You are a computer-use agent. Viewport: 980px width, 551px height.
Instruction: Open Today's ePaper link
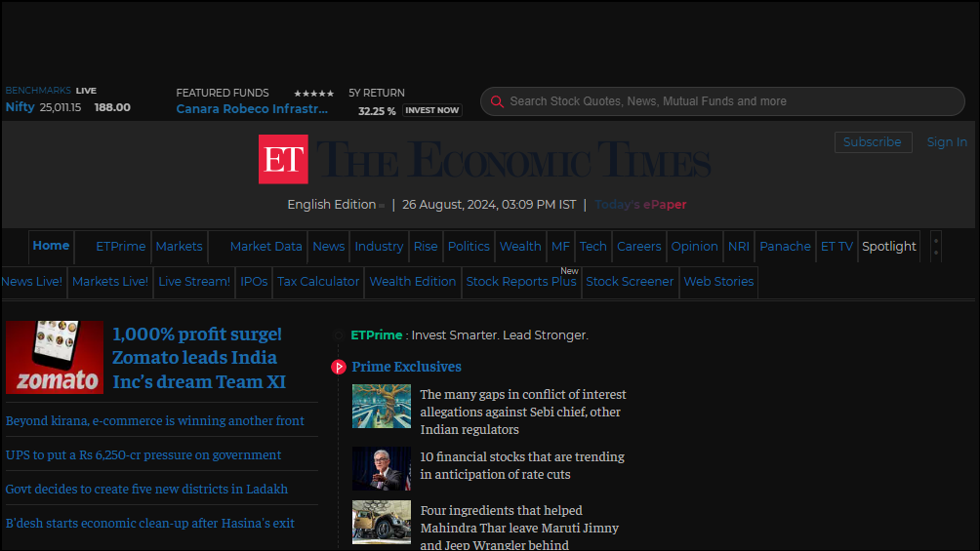click(640, 204)
